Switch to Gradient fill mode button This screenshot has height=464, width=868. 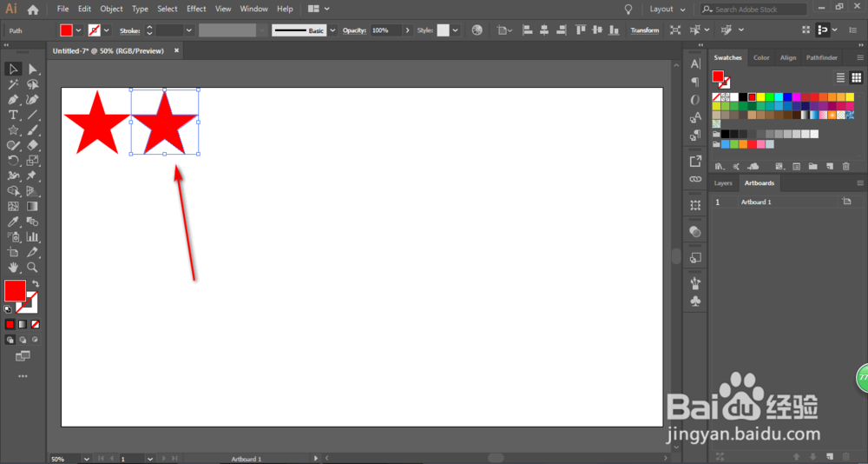(x=23, y=324)
